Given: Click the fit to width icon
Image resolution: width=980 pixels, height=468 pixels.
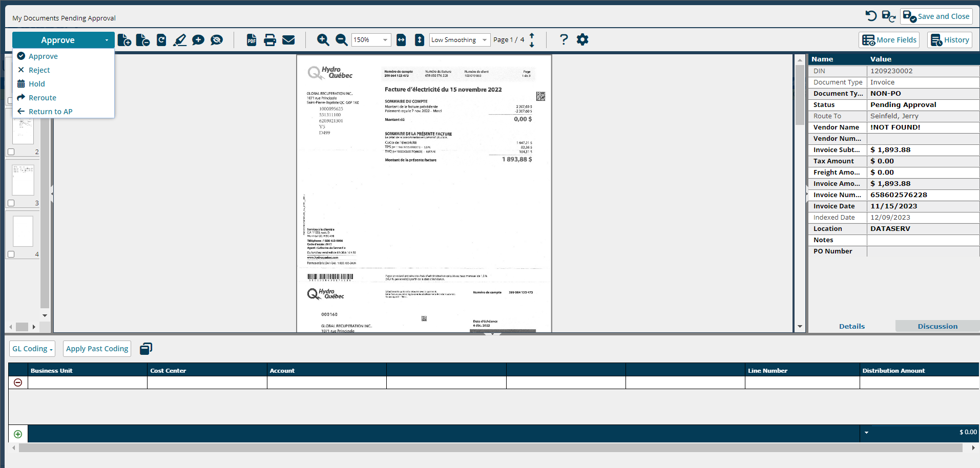Looking at the screenshot, I should tap(401, 40).
